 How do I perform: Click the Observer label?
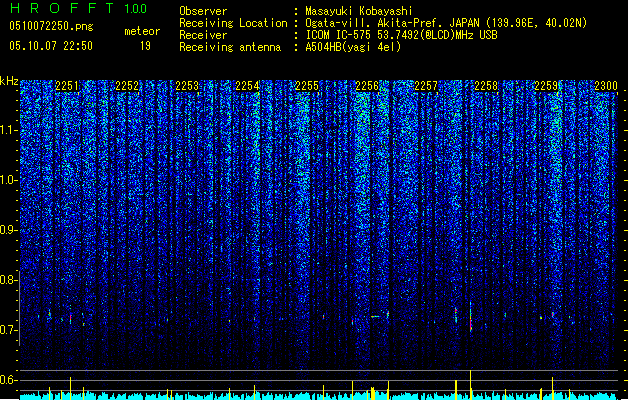[x=203, y=11]
